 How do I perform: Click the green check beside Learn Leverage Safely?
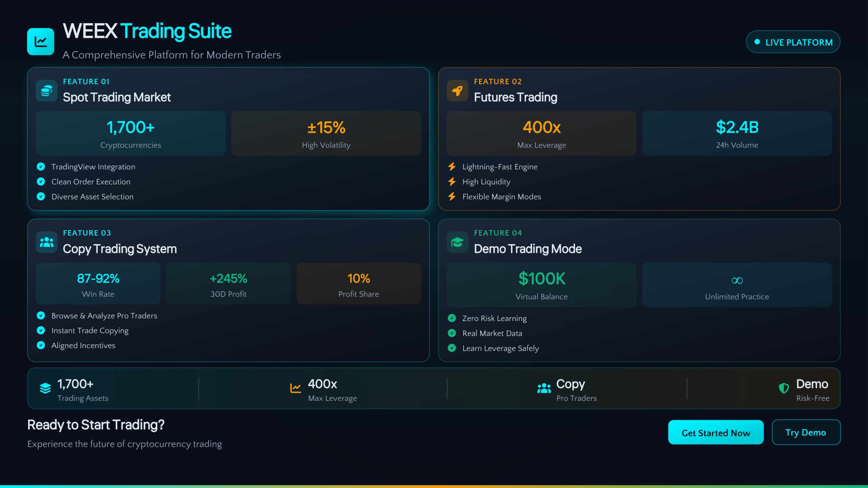(x=452, y=348)
